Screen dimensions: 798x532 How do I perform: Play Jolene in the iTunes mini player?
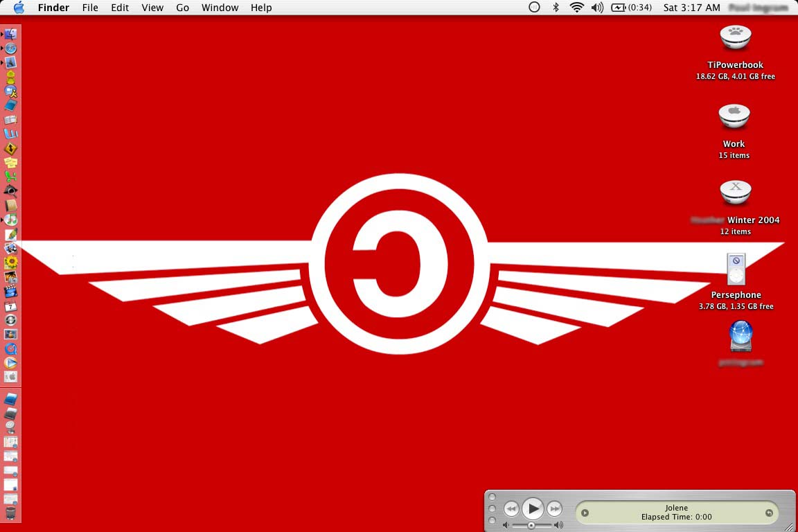533,508
